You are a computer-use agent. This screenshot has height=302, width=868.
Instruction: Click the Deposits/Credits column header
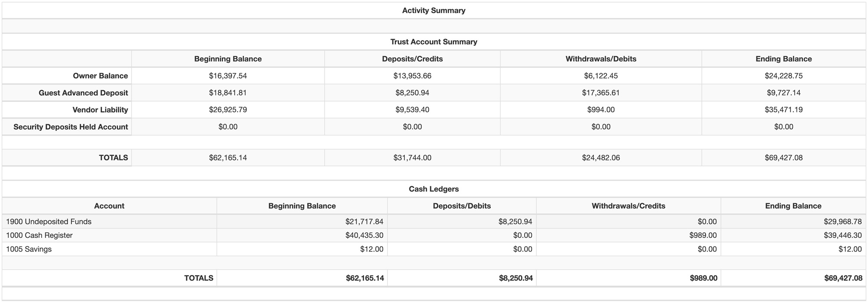(412, 59)
